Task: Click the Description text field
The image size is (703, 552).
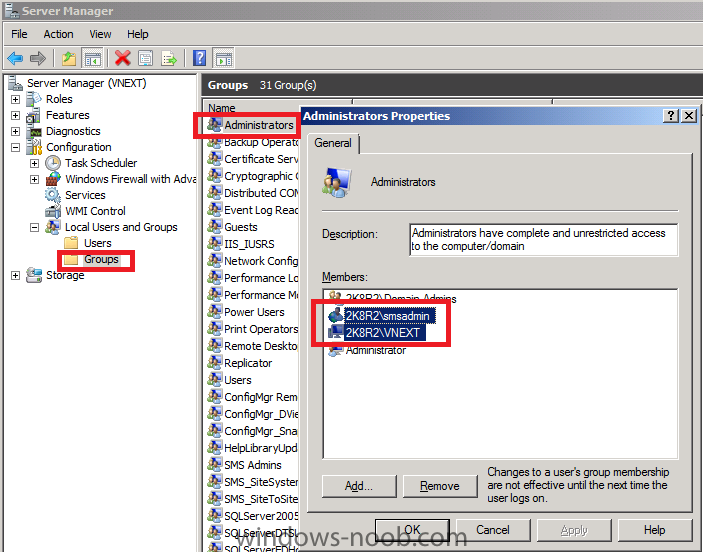Action: pyautogui.click(x=544, y=240)
